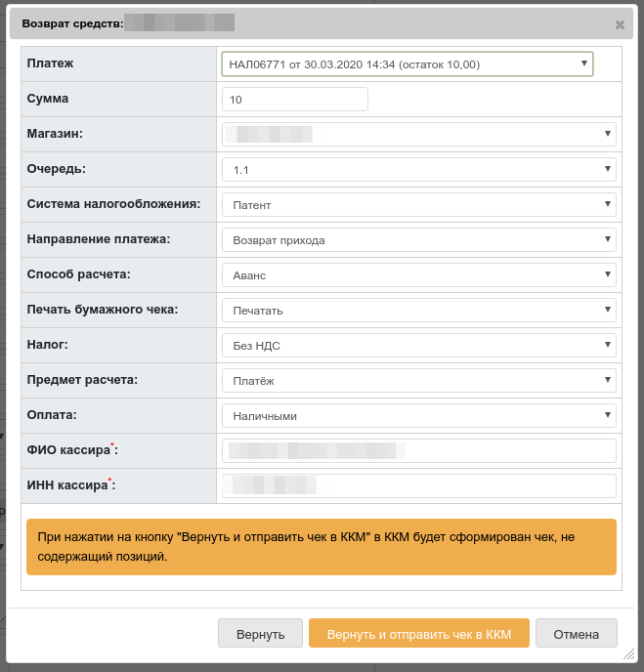Open the Оплата dropdown (Наличными)
This screenshot has height=672, width=644.
point(419,415)
